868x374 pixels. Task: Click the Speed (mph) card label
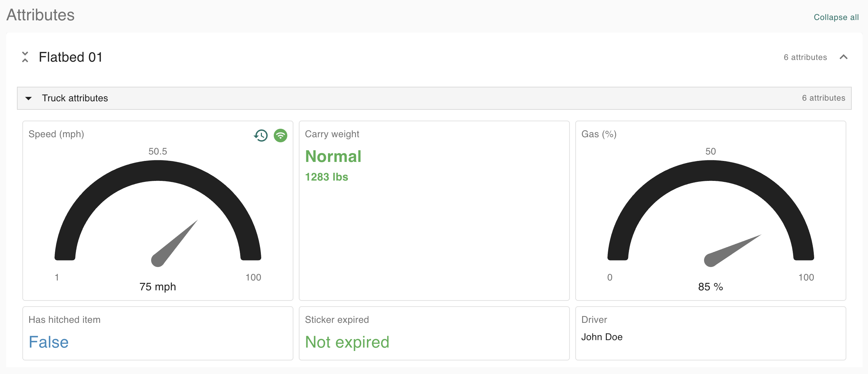(56, 134)
